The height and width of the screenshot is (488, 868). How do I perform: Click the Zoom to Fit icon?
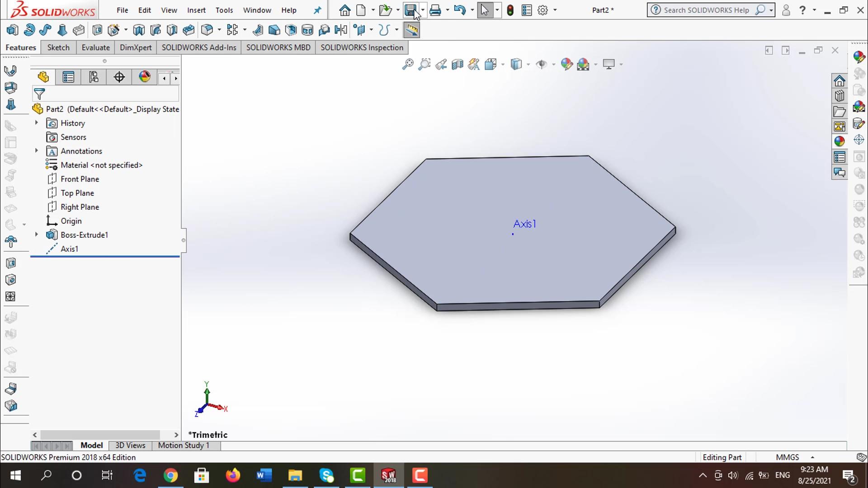(x=408, y=64)
